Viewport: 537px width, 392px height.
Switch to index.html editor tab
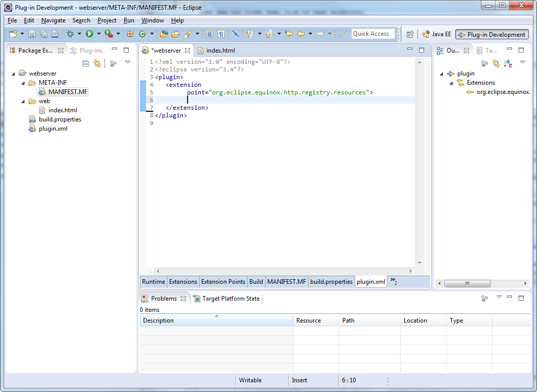217,51
